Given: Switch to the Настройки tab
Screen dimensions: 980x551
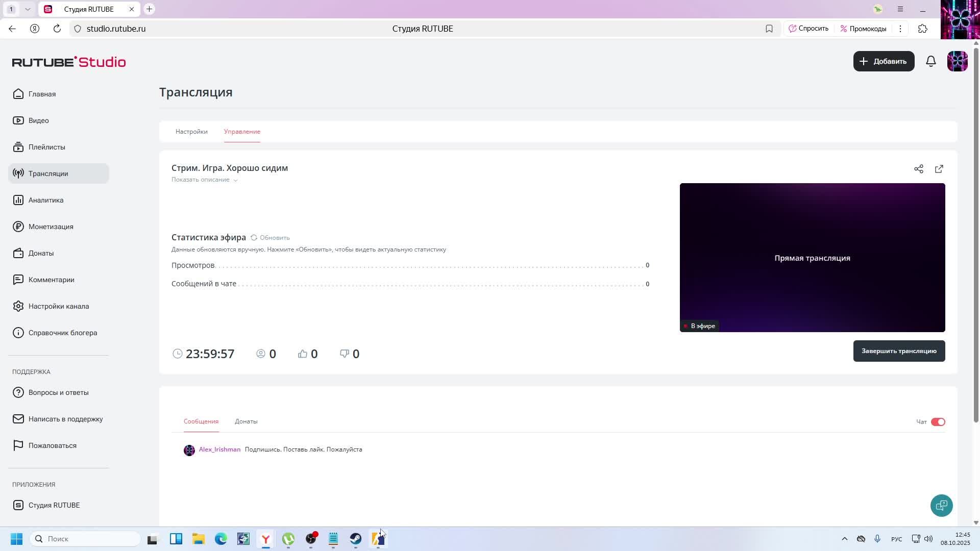Looking at the screenshot, I should [191, 132].
